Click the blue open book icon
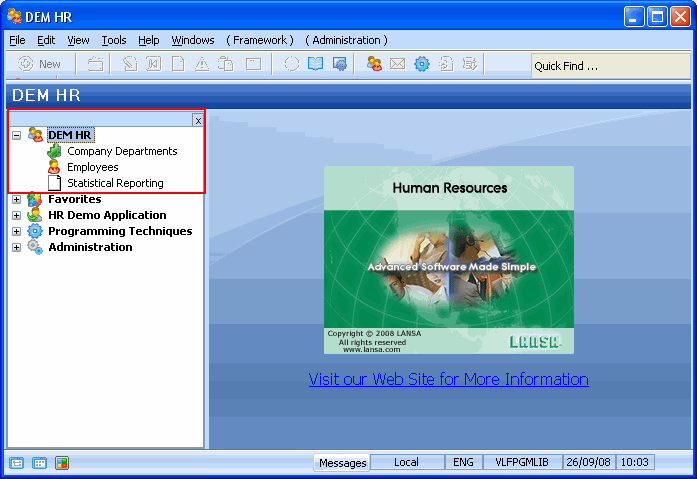This screenshot has height=479, width=697. pyautogui.click(x=316, y=64)
